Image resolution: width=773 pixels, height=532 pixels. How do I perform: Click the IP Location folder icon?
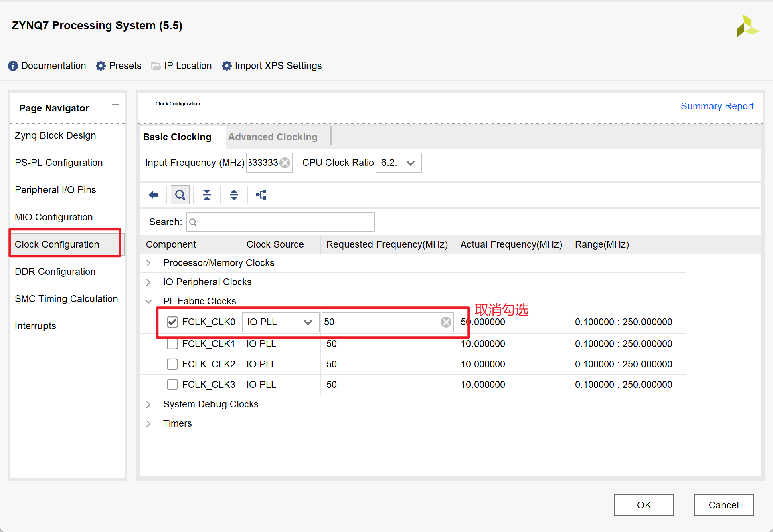[x=156, y=66]
